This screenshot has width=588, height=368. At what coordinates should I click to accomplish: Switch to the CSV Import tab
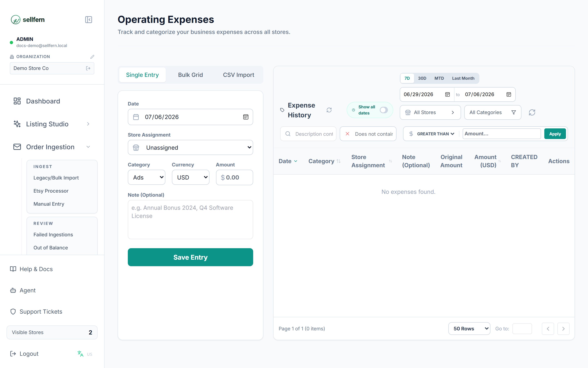[x=238, y=75]
